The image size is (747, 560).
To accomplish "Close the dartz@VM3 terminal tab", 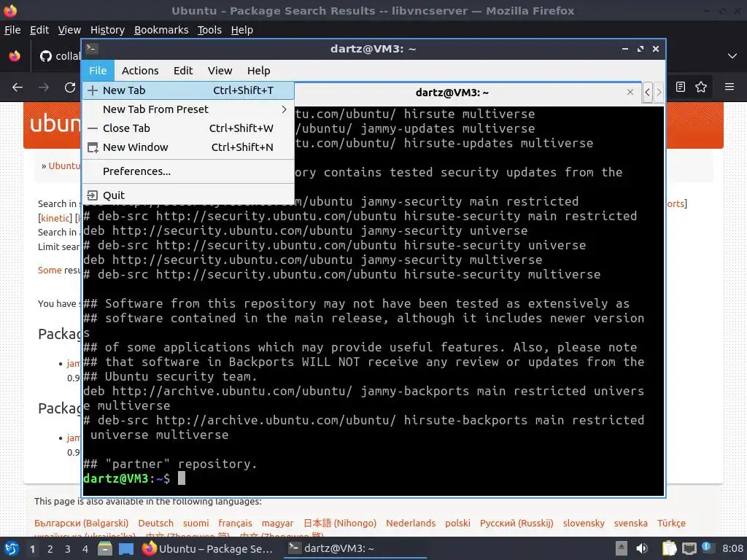I will [630, 92].
